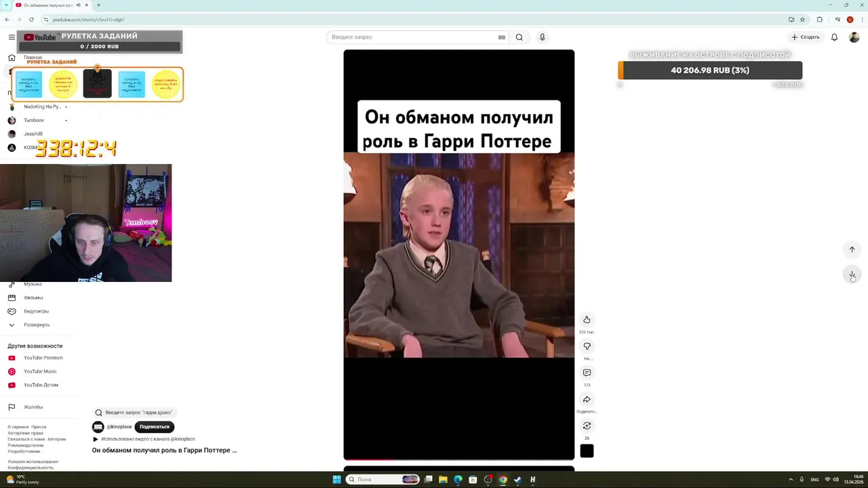Screen dimensions: 868x488
Task: Go to the previous short
Action: point(852,249)
